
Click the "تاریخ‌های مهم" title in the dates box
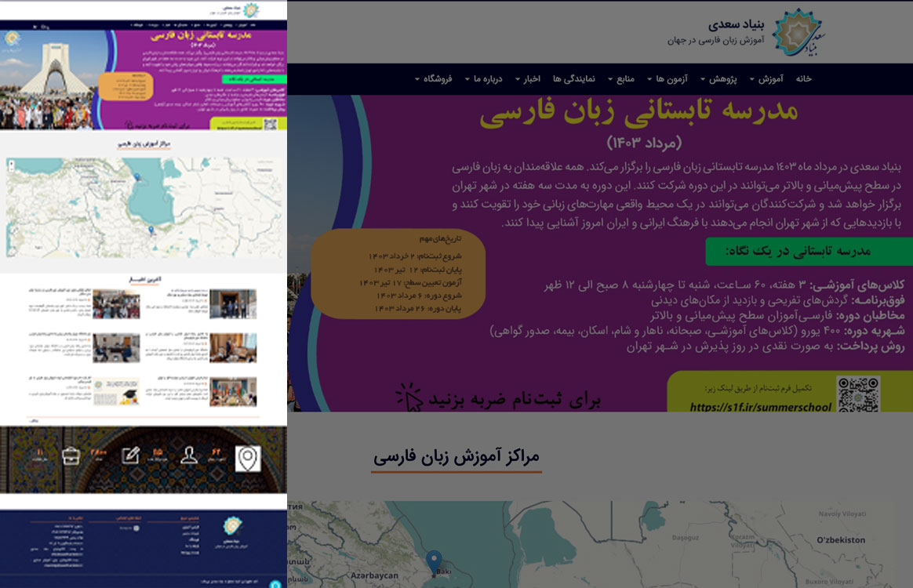click(x=440, y=238)
